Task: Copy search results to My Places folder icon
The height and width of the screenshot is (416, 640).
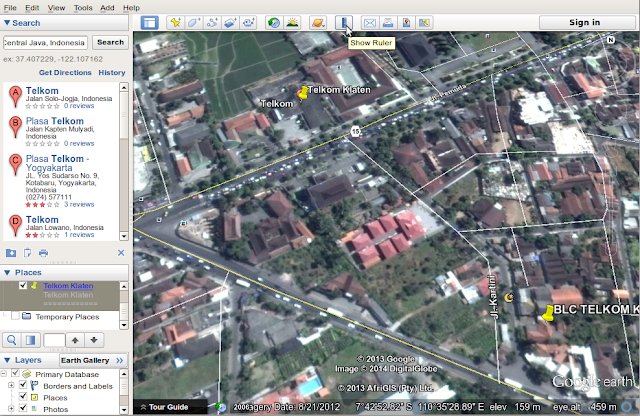Action: tap(11, 253)
